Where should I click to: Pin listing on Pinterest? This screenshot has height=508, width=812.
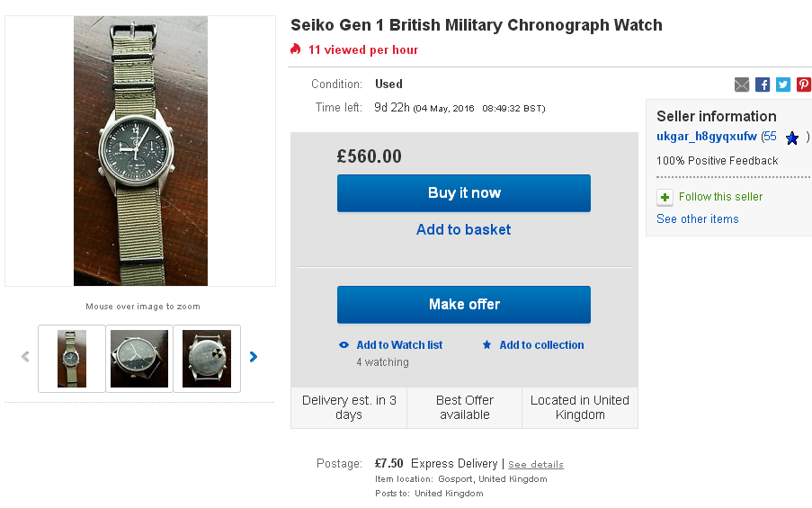point(804,85)
